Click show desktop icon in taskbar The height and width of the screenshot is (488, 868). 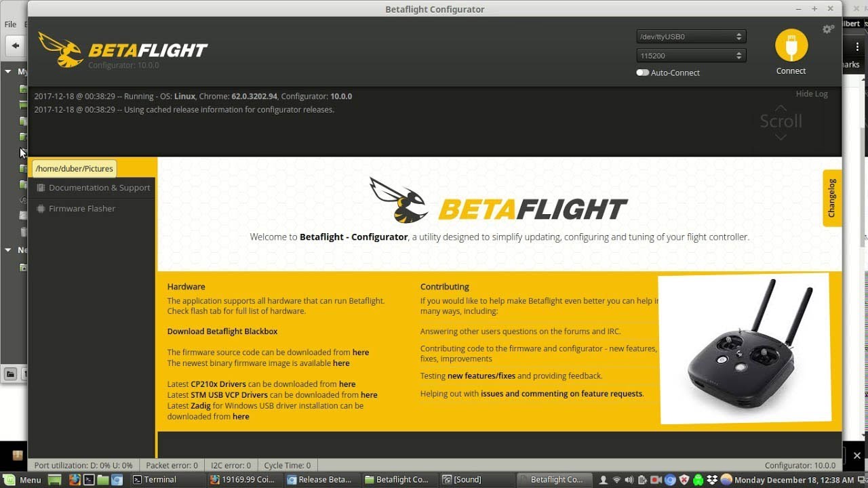click(55, 480)
